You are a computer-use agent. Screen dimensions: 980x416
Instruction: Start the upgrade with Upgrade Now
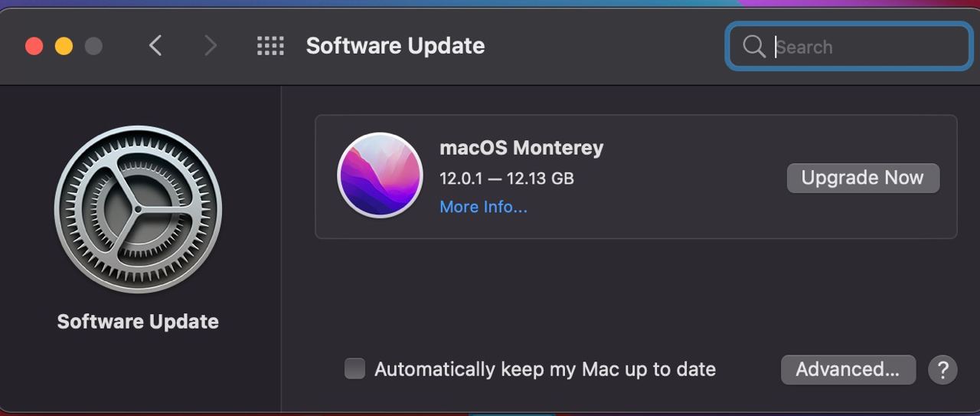[863, 178]
